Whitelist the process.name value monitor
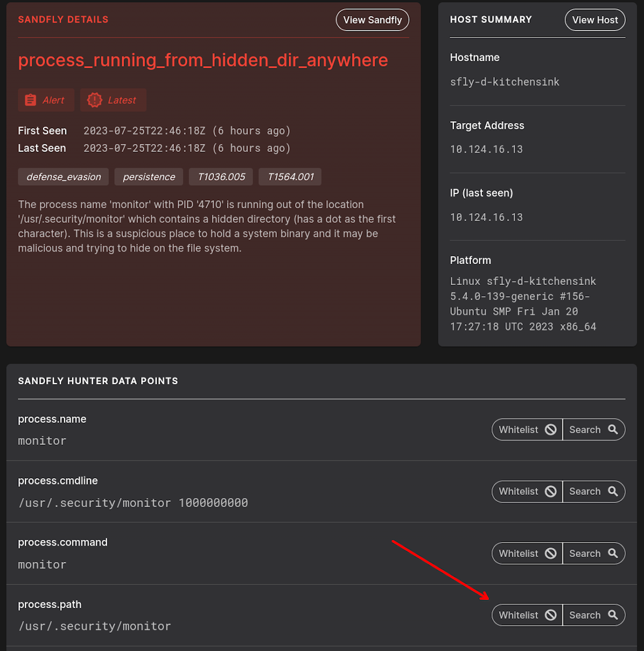644x651 pixels. pos(526,429)
